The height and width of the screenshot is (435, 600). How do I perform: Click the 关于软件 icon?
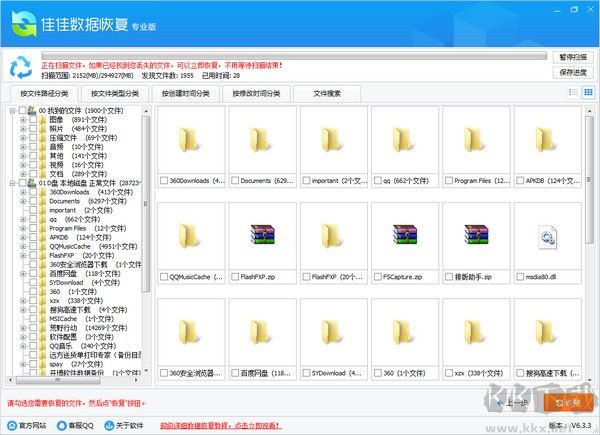click(109, 425)
